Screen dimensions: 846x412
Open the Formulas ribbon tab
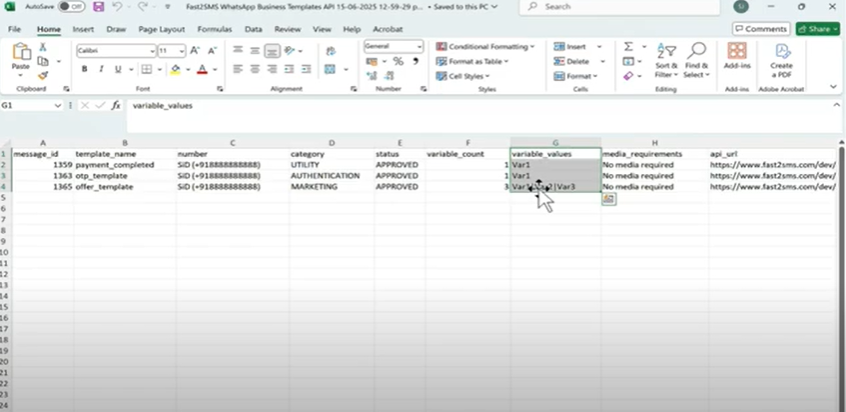point(214,29)
